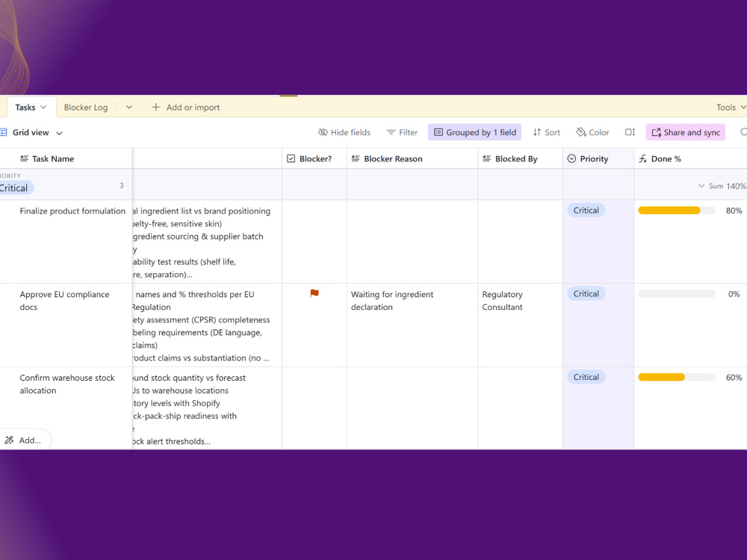The height and width of the screenshot is (560, 747).
Task: Click the Blocker Reason text field icon
Action: coord(356,158)
